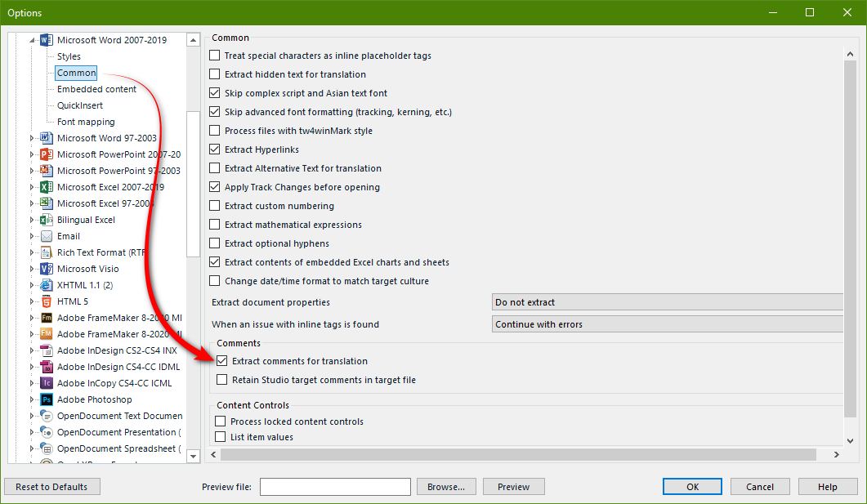Click the settings panel vertical scrollbar thumb
The image size is (867, 504).
click(850, 239)
